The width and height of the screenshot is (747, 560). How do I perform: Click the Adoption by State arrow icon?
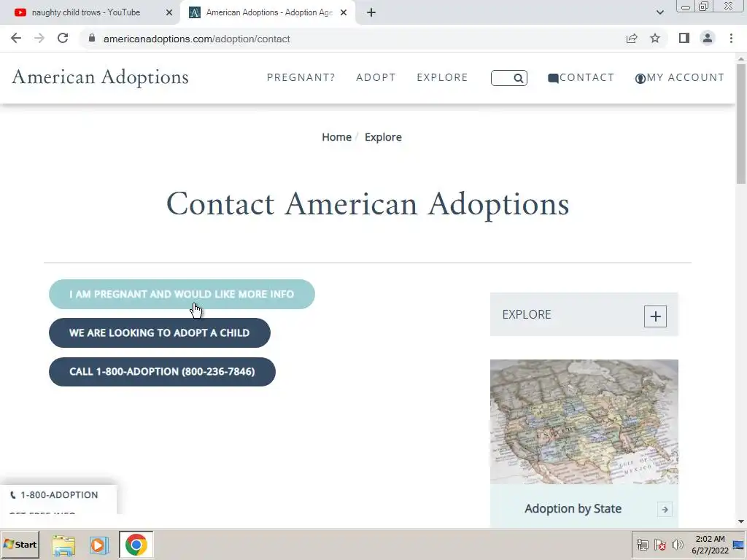pos(665,509)
